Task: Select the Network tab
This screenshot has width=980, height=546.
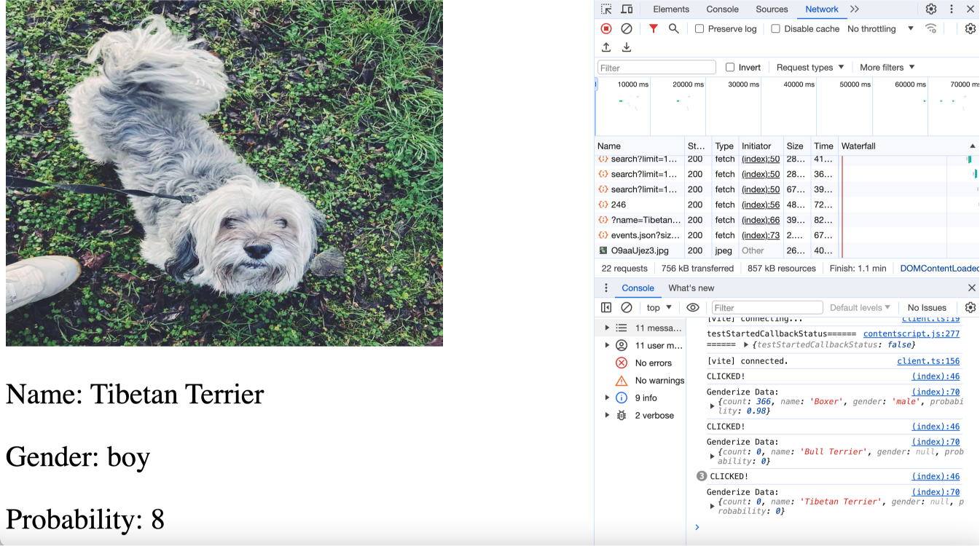Action: coord(822,9)
